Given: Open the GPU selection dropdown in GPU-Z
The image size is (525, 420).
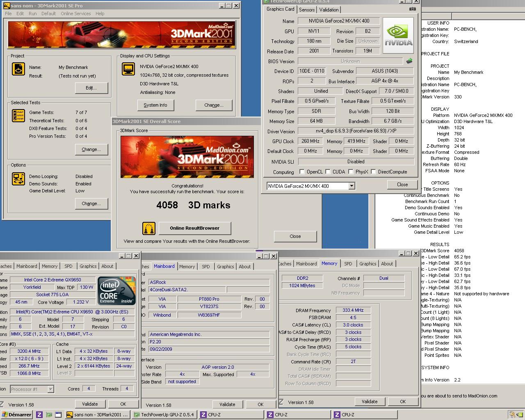Looking at the screenshot, I should [x=352, y=186].
